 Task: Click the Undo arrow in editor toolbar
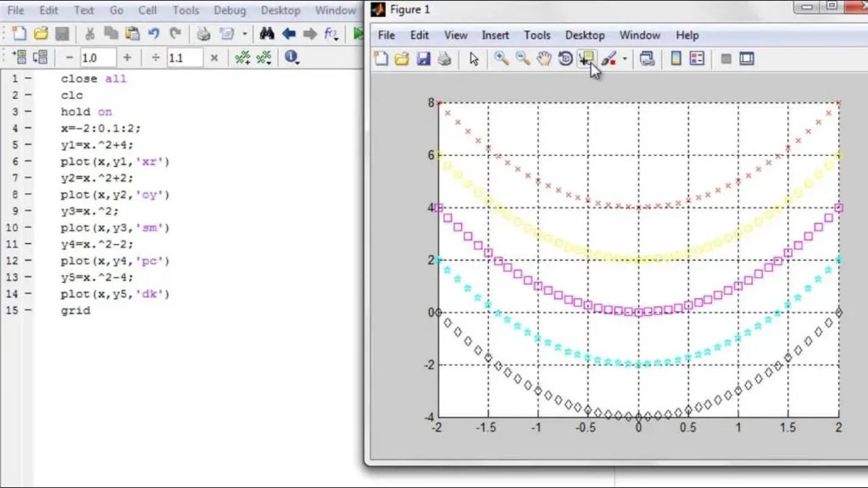point(153,34)
